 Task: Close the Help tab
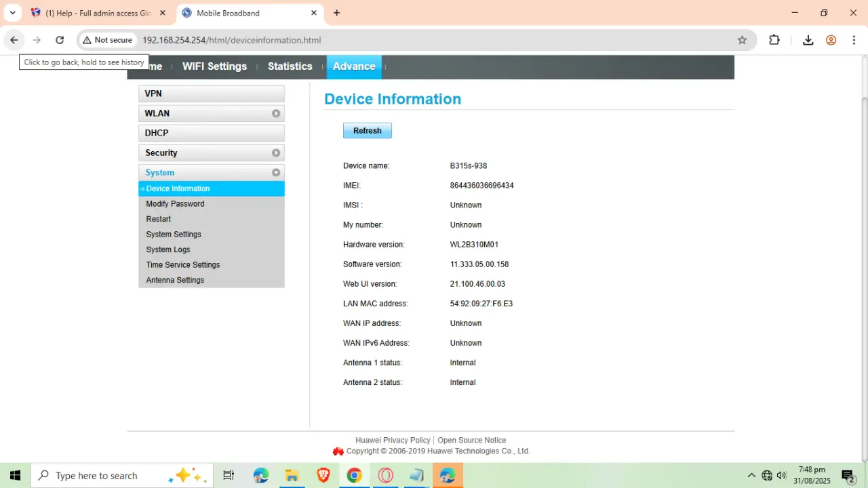[162, 13]
